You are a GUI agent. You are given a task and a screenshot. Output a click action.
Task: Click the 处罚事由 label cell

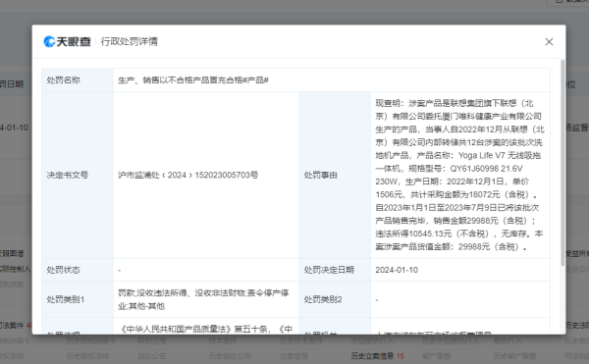335,175
